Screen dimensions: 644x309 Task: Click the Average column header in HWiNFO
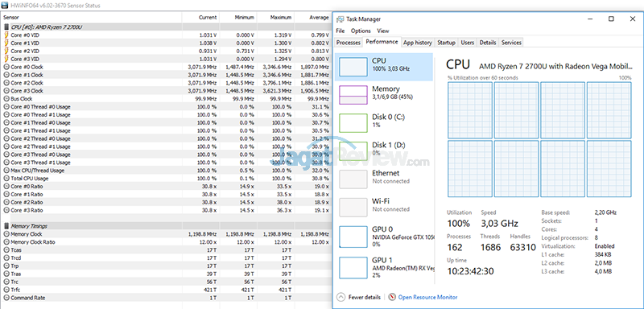tap(313, 18)
